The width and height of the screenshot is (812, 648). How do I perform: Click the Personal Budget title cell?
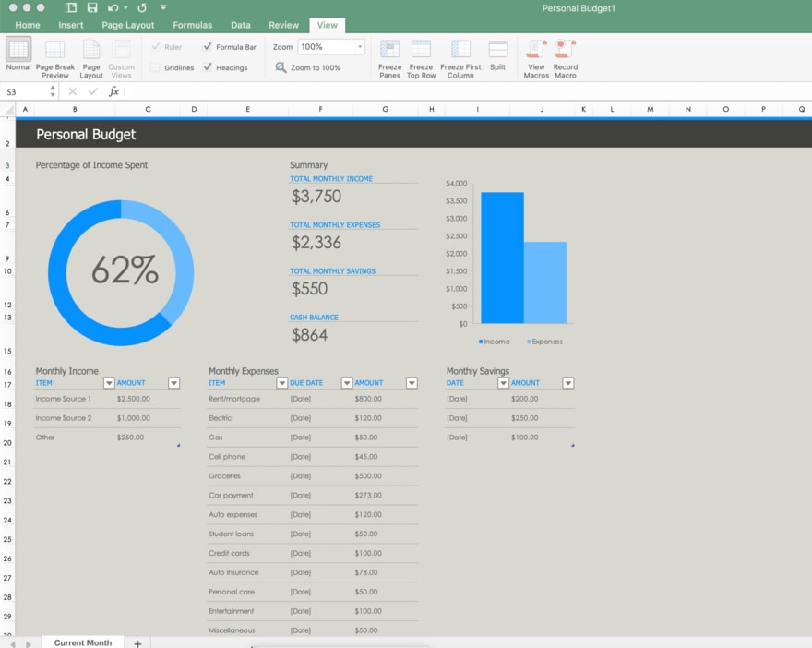86,134
